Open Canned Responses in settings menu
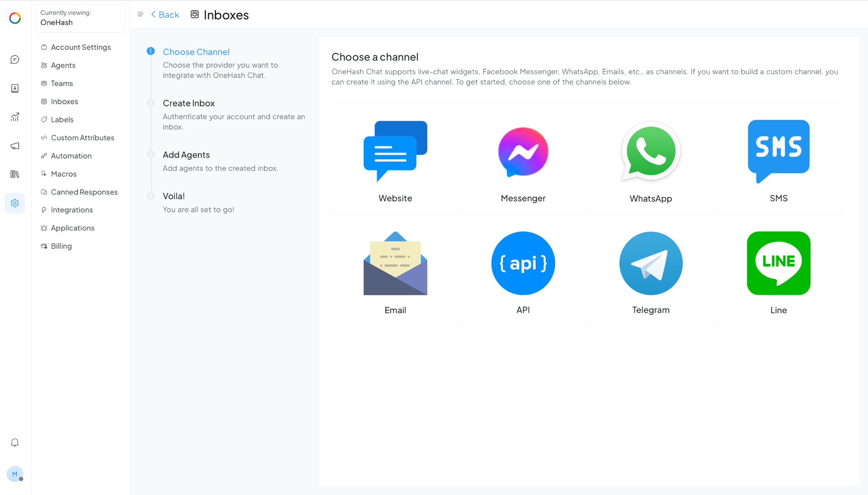 [84, 192]
